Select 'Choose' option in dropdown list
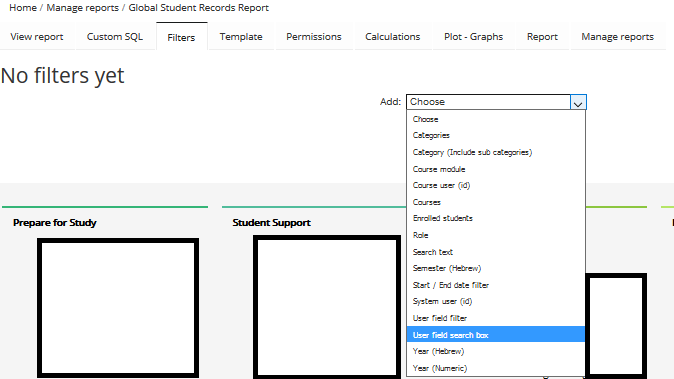This screenshot has height=379, width=674. click(x=496, y=119)
